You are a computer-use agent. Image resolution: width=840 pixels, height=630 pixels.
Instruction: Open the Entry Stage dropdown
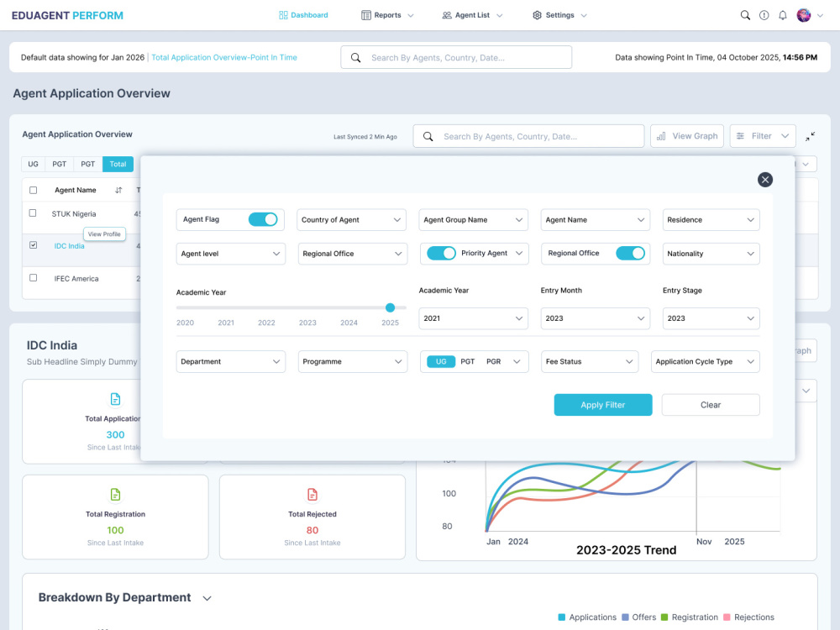pos(711,318)
